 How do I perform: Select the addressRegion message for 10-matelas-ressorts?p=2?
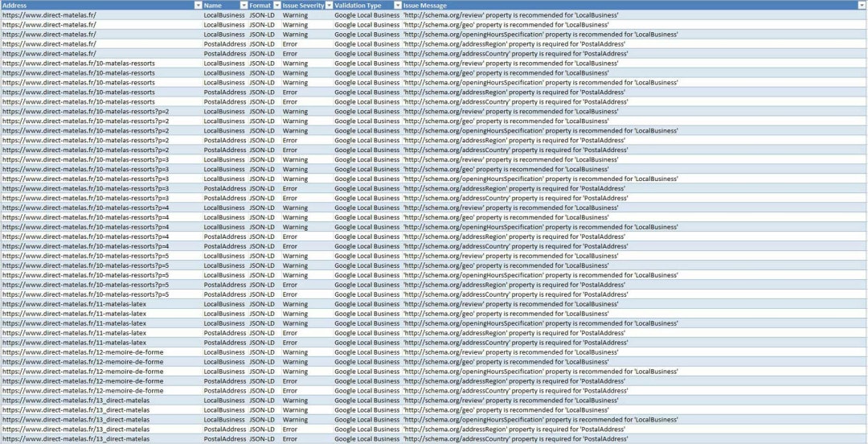514,140
